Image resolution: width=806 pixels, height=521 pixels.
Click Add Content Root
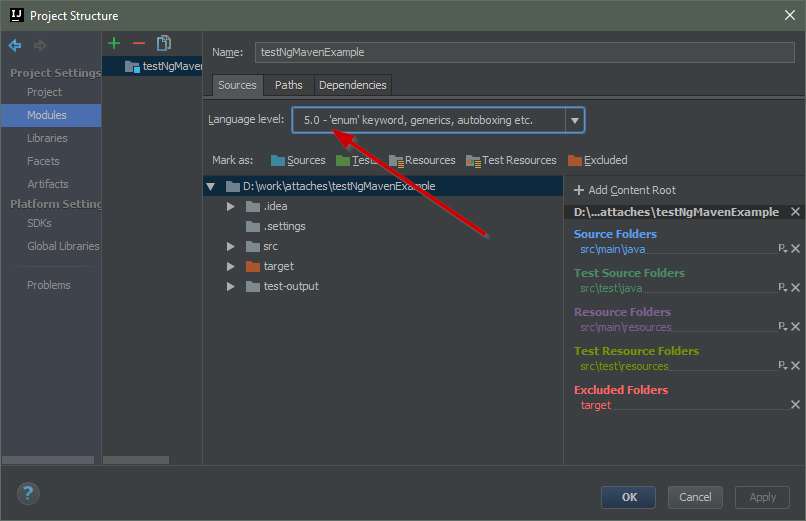tap(625, 190)
